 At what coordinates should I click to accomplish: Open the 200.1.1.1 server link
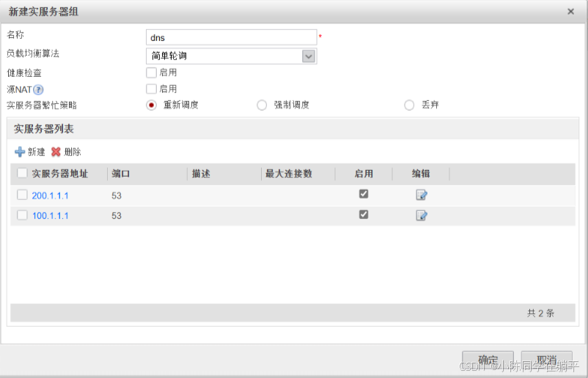point(51,196)
